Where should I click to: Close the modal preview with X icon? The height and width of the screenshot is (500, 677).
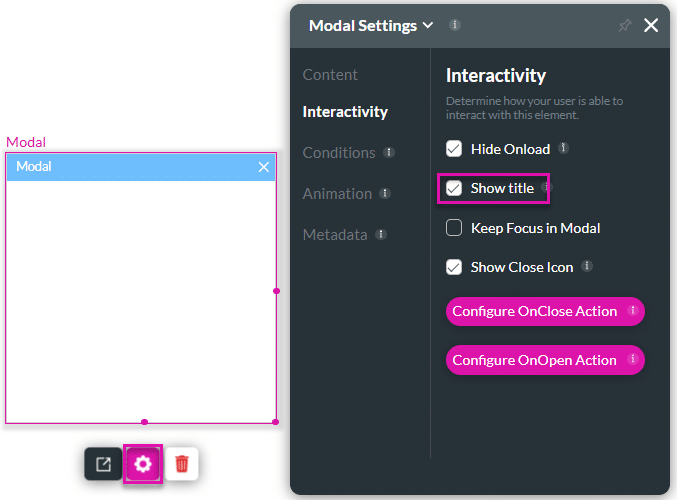tap(264, 167)
